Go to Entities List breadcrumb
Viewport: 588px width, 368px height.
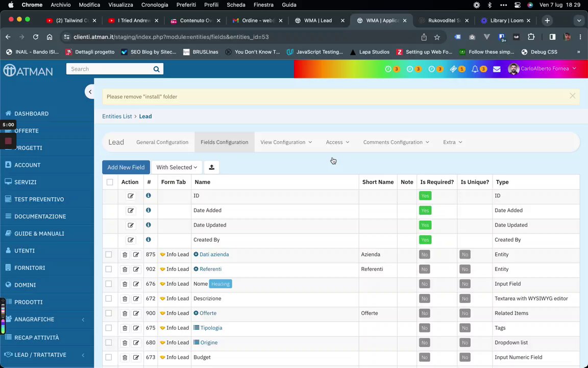117,117
